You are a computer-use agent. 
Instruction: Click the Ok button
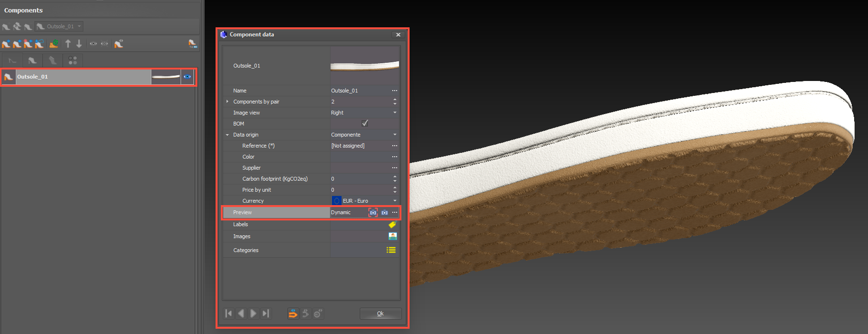coord(380,314)
